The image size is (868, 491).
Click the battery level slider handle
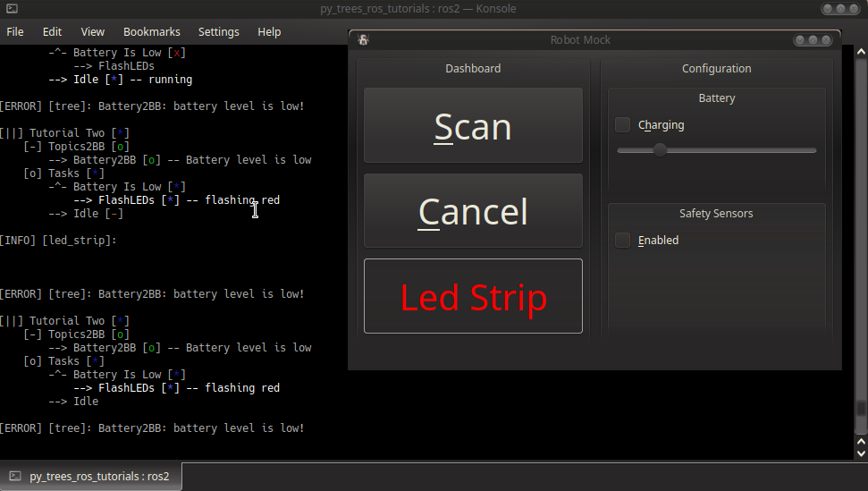660,150
